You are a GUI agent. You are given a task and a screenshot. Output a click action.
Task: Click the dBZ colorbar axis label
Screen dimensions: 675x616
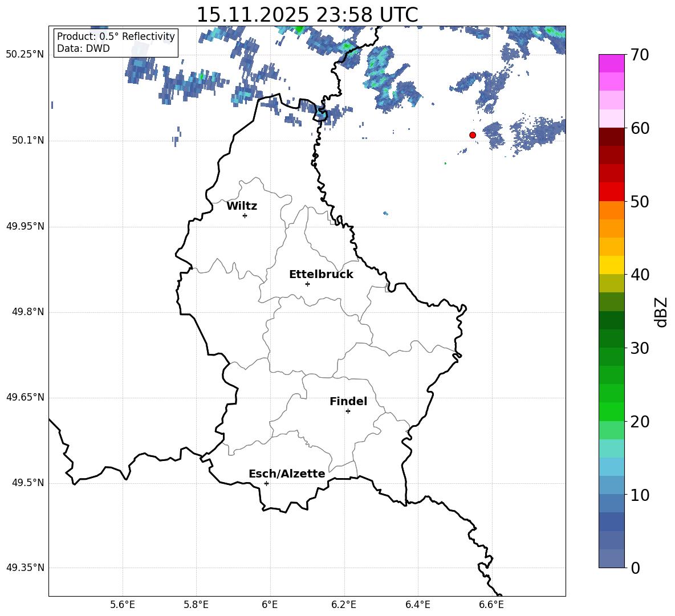click(661, 312)
